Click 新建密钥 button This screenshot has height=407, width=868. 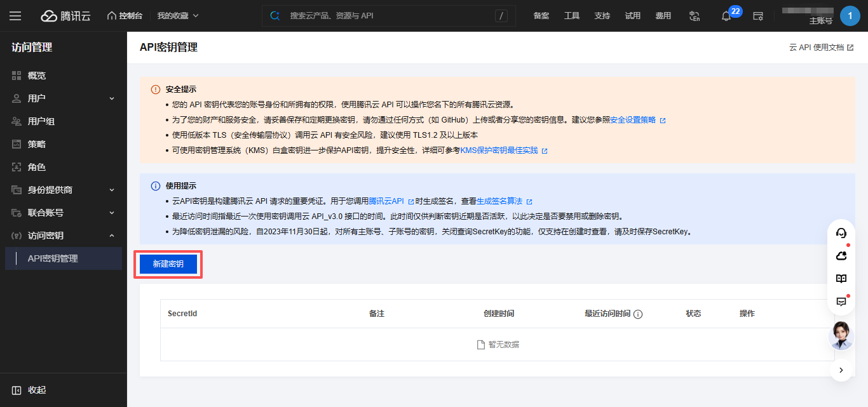coord(168,264)
